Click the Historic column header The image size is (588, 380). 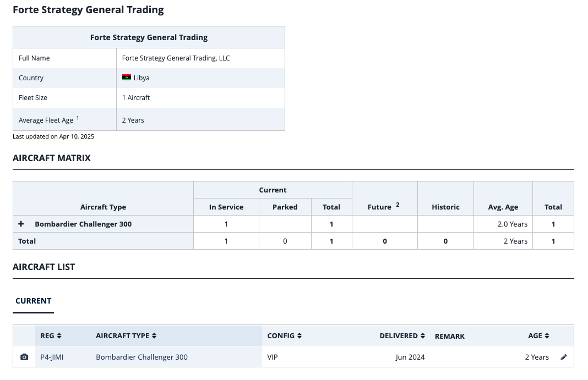445,207
